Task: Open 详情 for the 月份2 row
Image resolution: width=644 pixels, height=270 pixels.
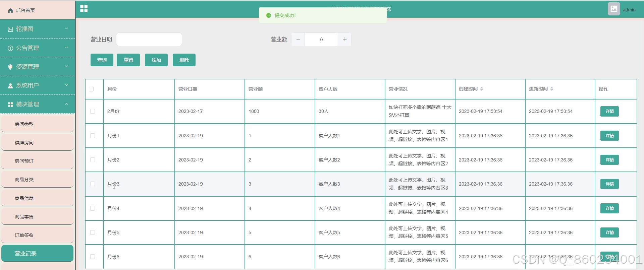Action: coord(609,160)
